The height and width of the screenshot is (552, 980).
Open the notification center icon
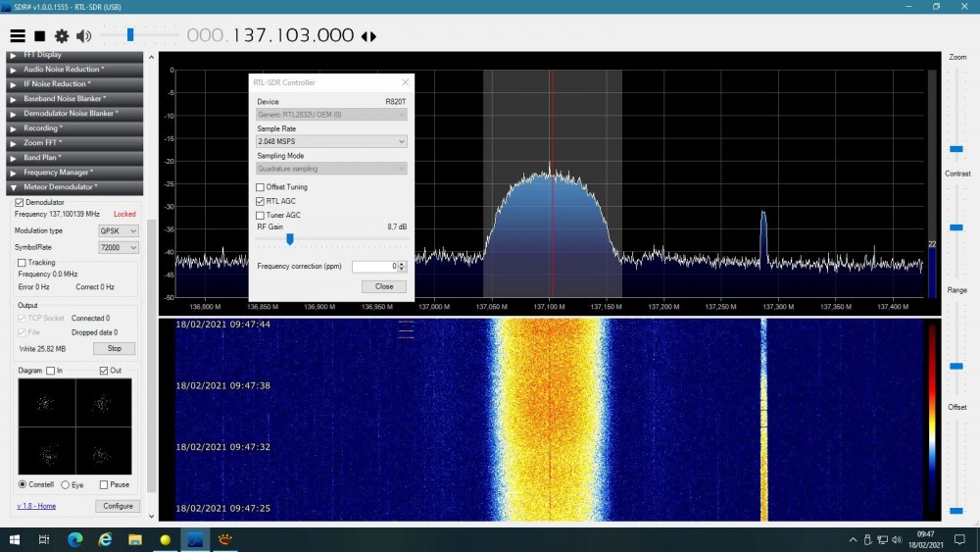pyautogui.click(x=960, y=539)
